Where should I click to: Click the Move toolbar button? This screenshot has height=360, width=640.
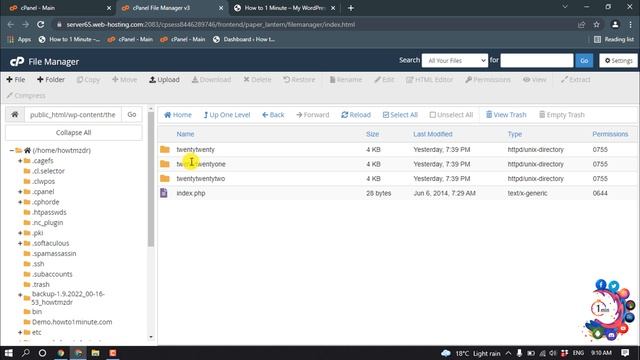click(x=124, y=80)
